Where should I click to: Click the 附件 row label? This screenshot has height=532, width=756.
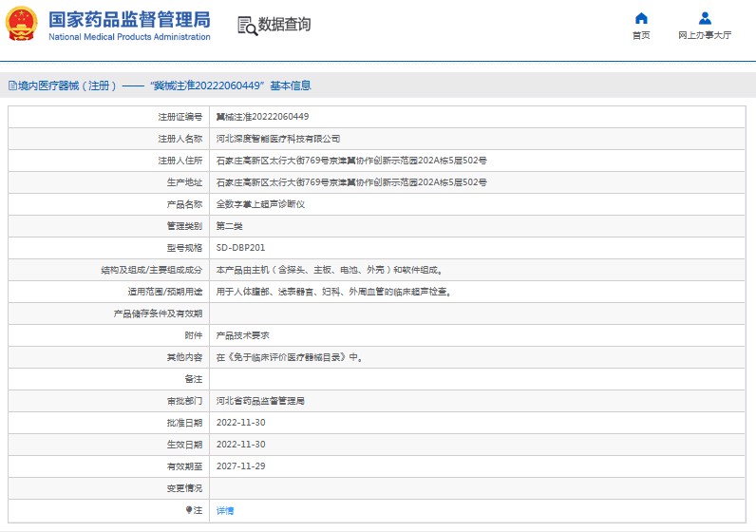pyautogui.click(x=194, y=335)
